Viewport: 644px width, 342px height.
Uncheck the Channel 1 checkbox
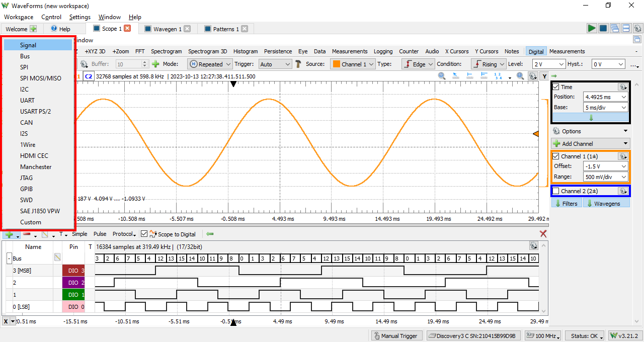coord(556,156)
